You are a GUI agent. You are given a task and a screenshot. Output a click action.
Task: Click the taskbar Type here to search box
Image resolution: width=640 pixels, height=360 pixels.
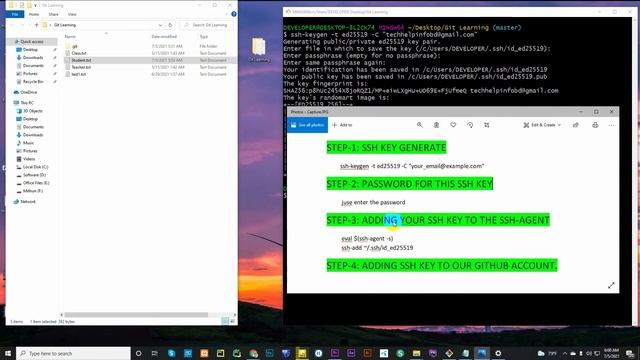tap(73, 353)
